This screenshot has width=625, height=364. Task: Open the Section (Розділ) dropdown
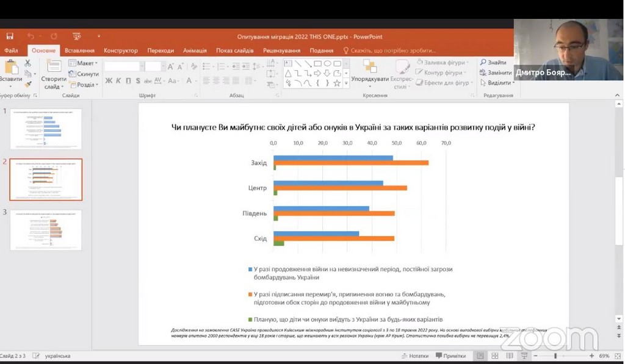84,85
